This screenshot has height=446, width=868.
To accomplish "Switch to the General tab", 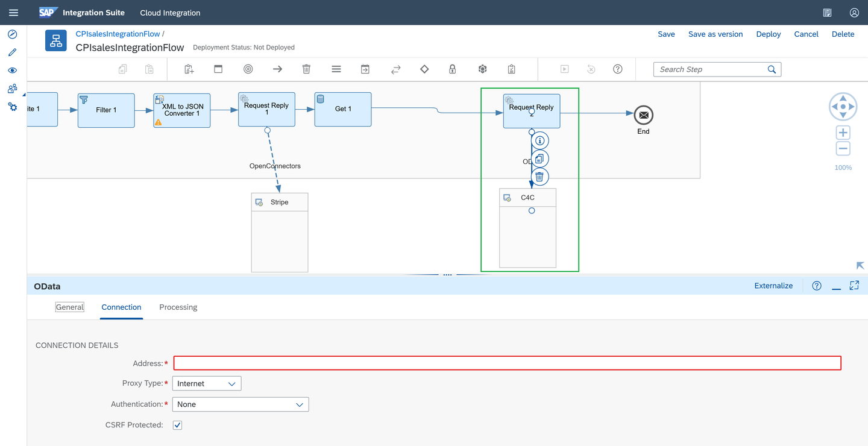I will tap(70, 307).
